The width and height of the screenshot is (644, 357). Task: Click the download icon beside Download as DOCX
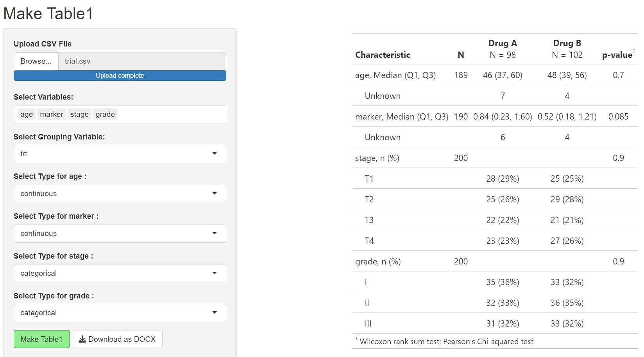82,339
